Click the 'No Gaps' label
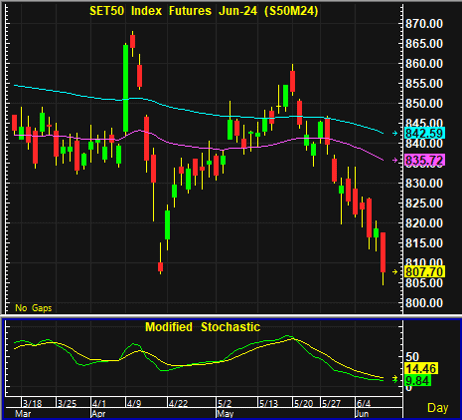Image resolution: width=462 pixels, height=420 pixels. click(x=33, y=308)
